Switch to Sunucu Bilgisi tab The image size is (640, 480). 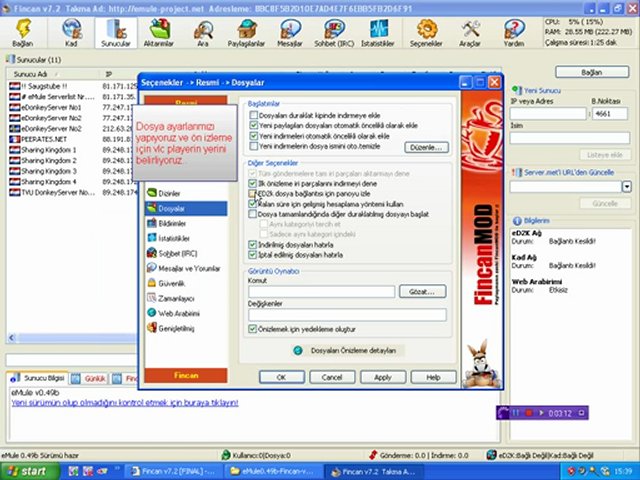click(38, 378)
